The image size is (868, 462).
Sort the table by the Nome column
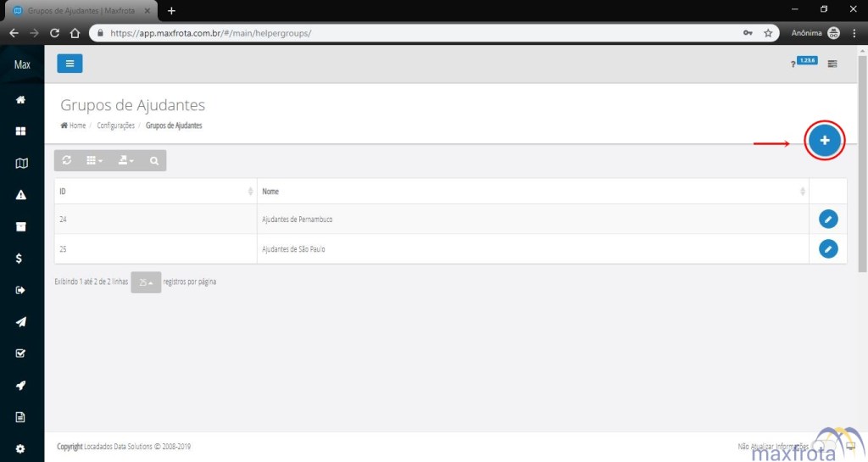tap(532, 192)
